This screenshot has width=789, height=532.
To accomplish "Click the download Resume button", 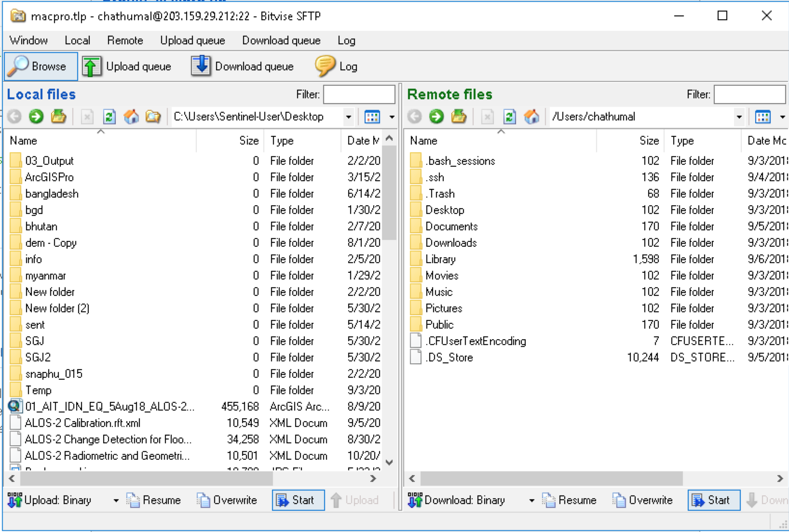I will 569,500.
